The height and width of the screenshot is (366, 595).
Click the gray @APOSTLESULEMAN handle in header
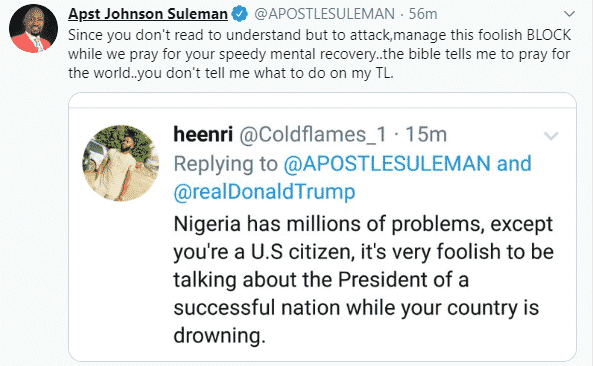[324, 14]
